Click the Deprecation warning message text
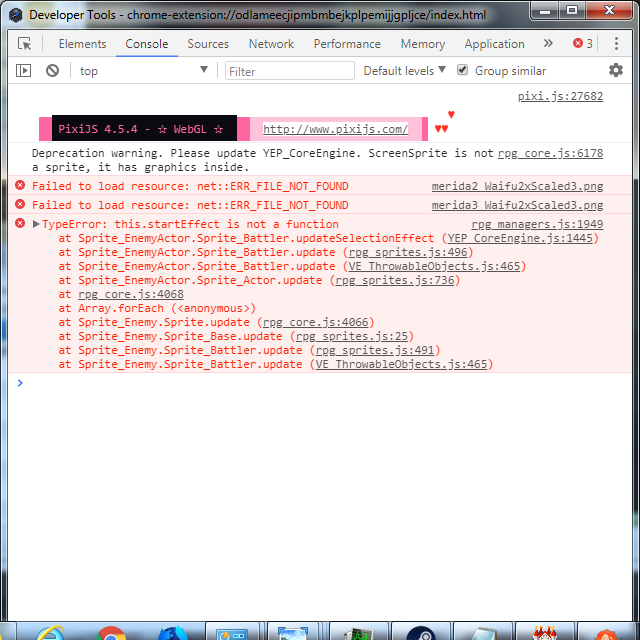Viewport: 640px width, 640px height. pyautogui.click(x=262, y=160)
